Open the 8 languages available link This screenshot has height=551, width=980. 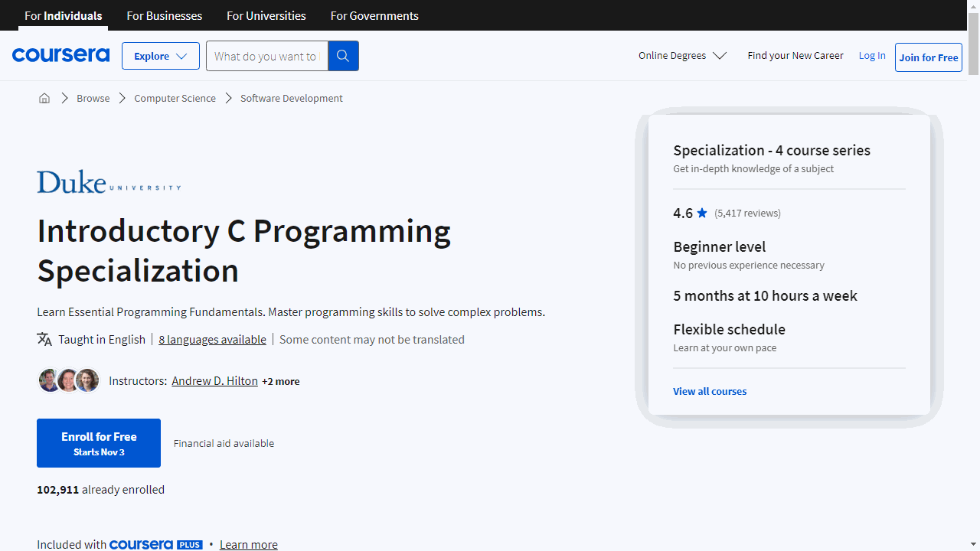pos(213,339)
